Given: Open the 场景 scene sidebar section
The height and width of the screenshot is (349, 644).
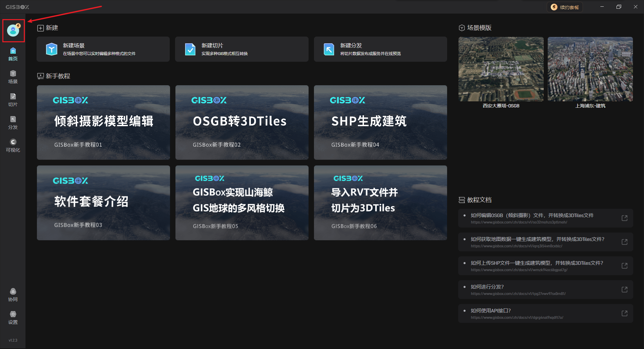Looking at the screenshot, I should click(x=13, y=77).
